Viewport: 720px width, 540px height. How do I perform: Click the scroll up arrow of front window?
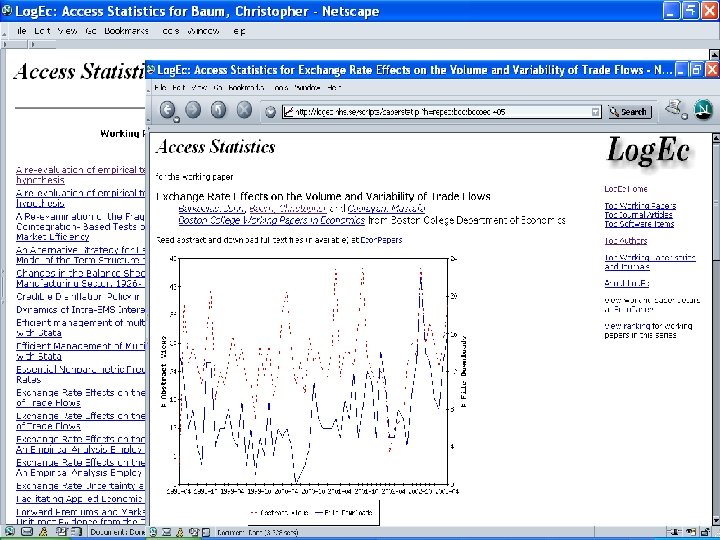(x=715, y=138)
